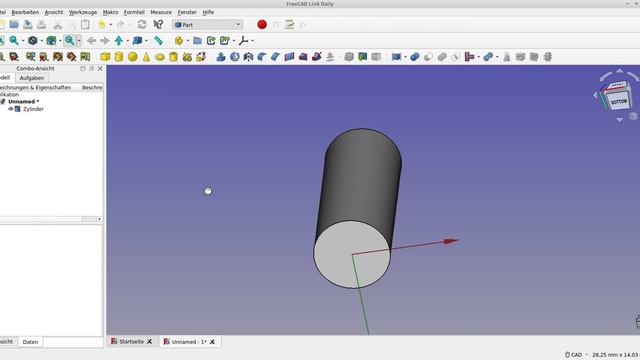Viewport: 640px width, 360px height.
Task: Refresh the document with recompute icon
Action: pyautogui.click(x=142, y=24)
